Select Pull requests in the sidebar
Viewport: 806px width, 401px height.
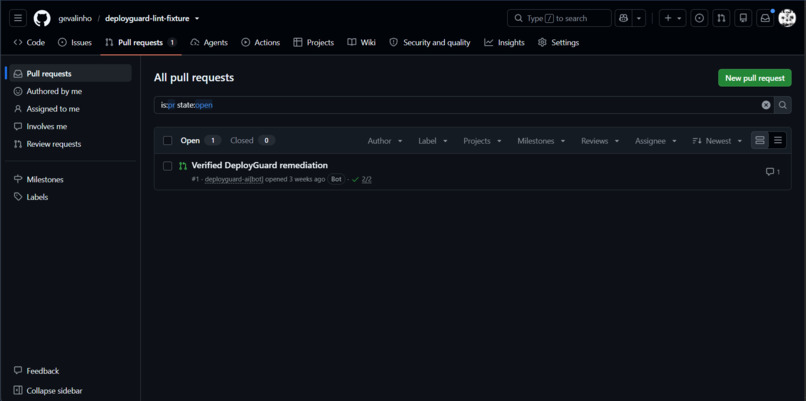click(x=70, y=74)
